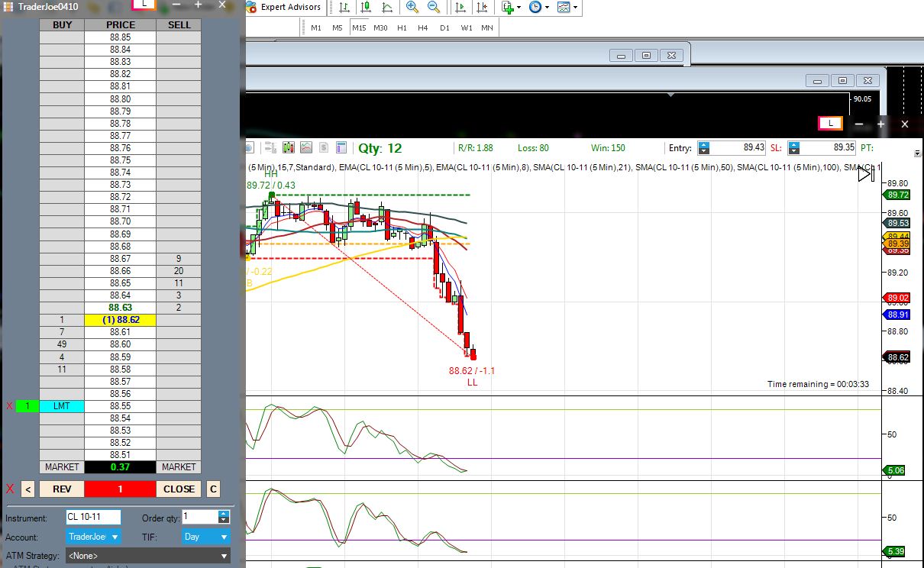Cancel the LMT order at 88.55

[9, 406]
